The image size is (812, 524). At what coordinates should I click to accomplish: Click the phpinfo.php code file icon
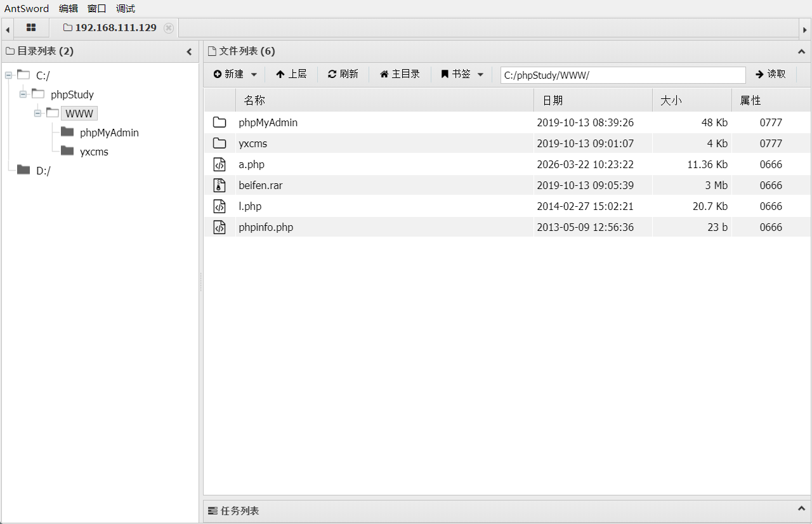(219, 227)
